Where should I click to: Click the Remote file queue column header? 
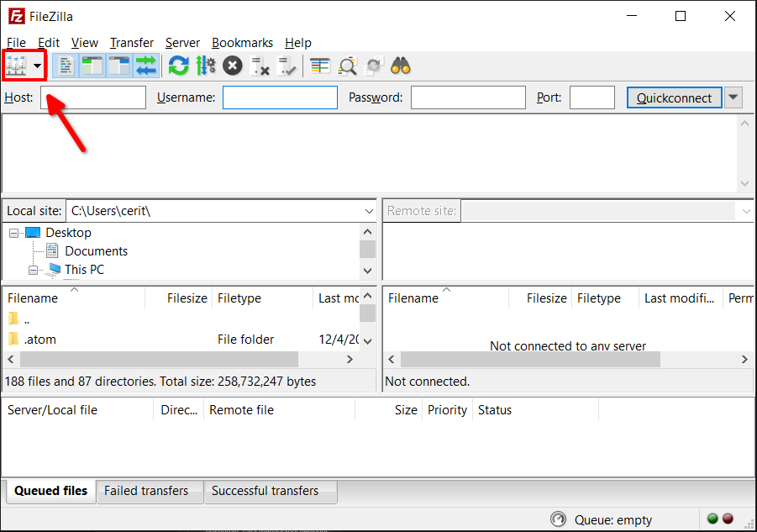point(279,410)
